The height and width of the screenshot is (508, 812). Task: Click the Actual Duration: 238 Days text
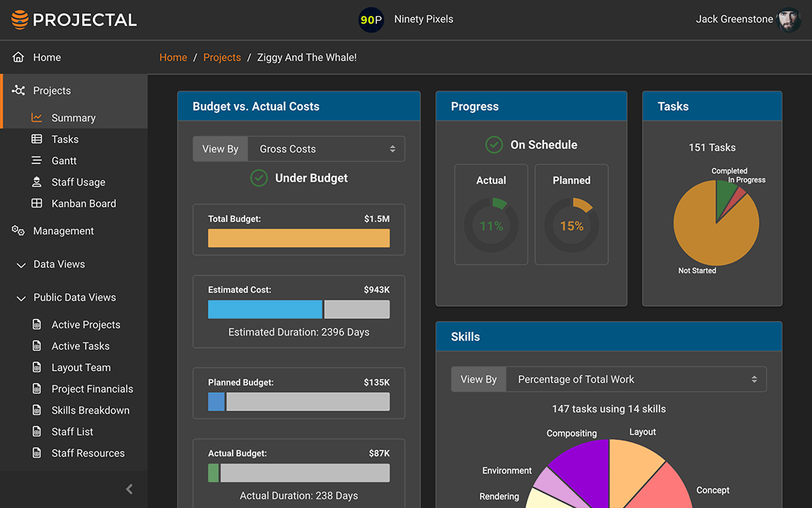click(299, 495)
